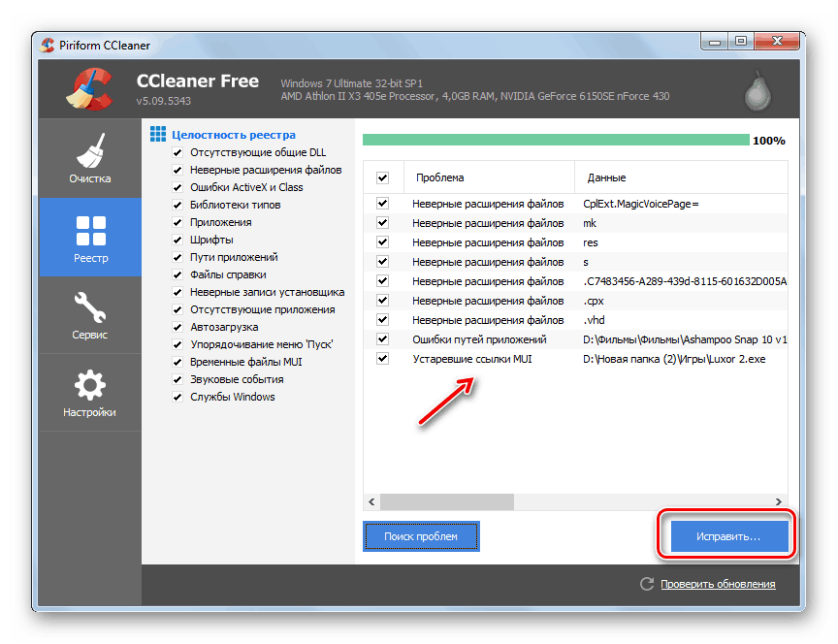Viewport: 838px width, 644px height.
Task: Close the Piriform CCleaner window
Action: tap(777, 41)
